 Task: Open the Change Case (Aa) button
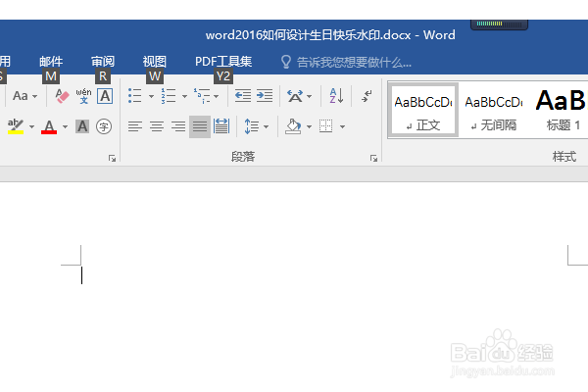click(x=21, y=96)
